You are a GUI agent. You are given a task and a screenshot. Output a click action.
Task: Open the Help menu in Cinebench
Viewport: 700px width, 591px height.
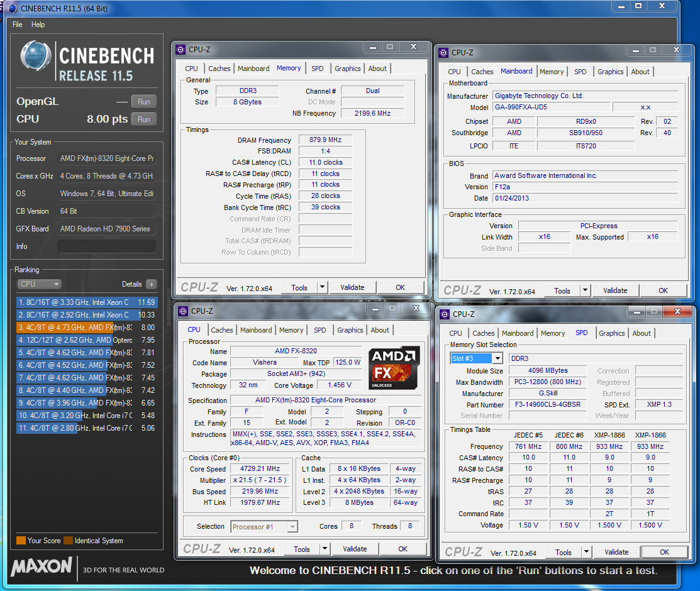pos(38,25)
